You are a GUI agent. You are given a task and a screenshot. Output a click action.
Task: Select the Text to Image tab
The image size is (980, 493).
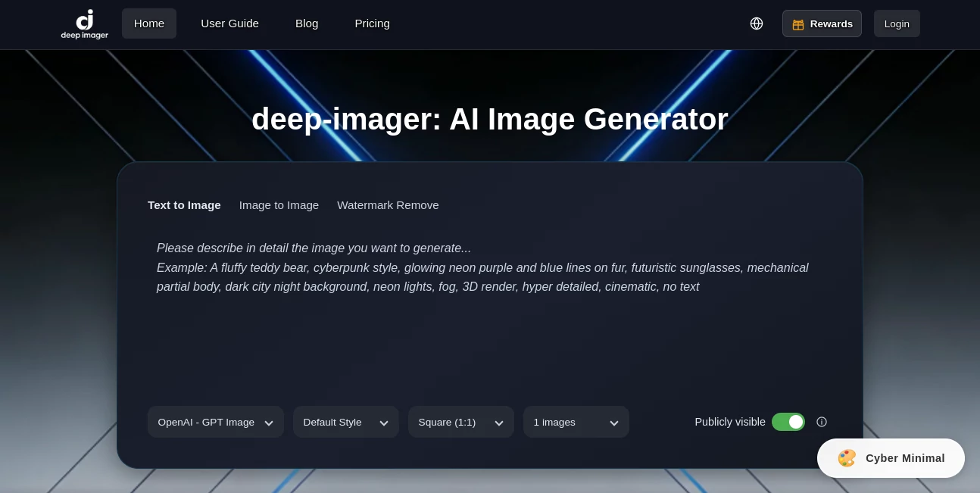pos(184,205)
